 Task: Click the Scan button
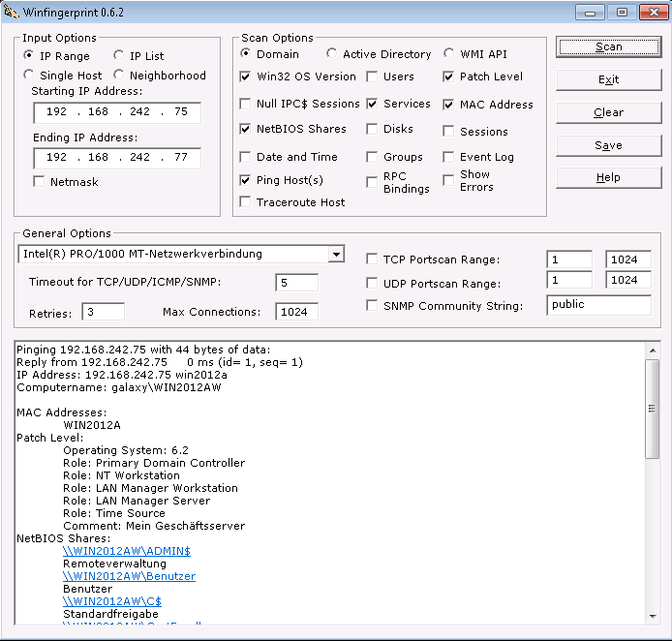608,47
